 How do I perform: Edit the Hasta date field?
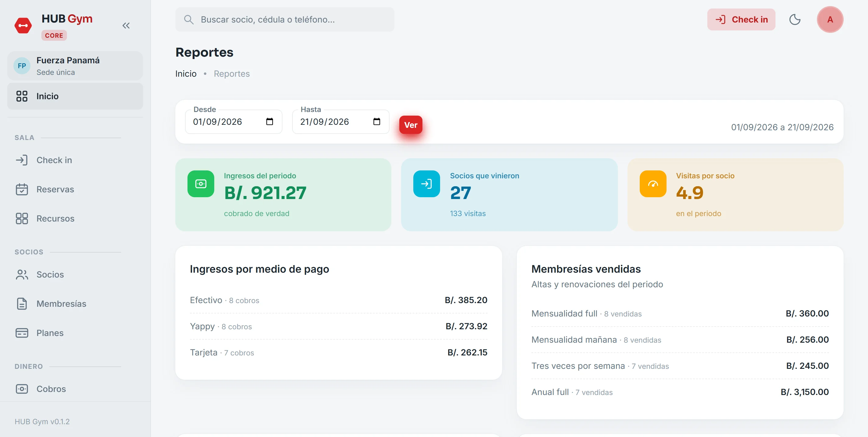(x=341, y=122)
